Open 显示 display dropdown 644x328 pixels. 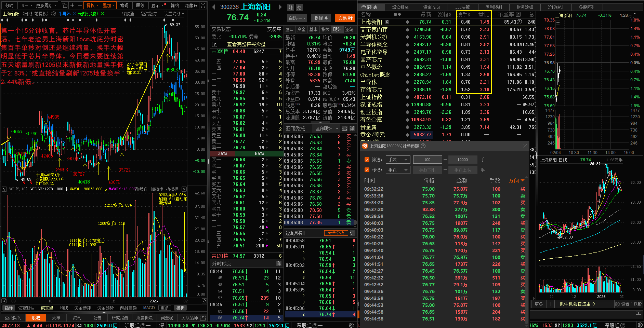pyautogui.click(x=157, y=5)
